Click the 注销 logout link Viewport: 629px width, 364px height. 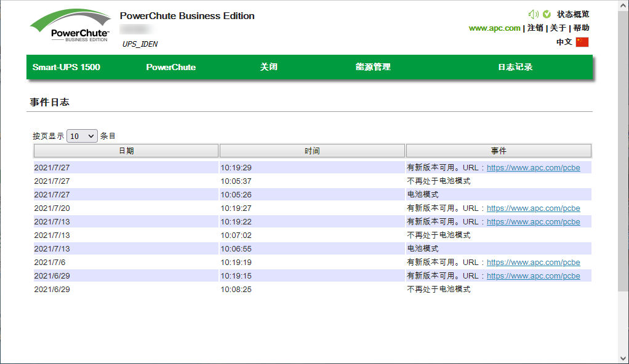point(535,28)
